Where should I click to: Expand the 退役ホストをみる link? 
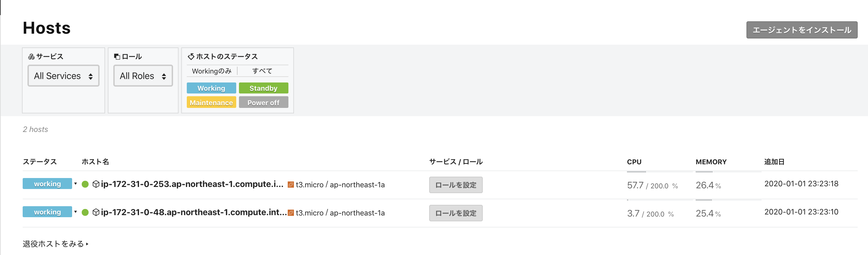tap(56, 244)
